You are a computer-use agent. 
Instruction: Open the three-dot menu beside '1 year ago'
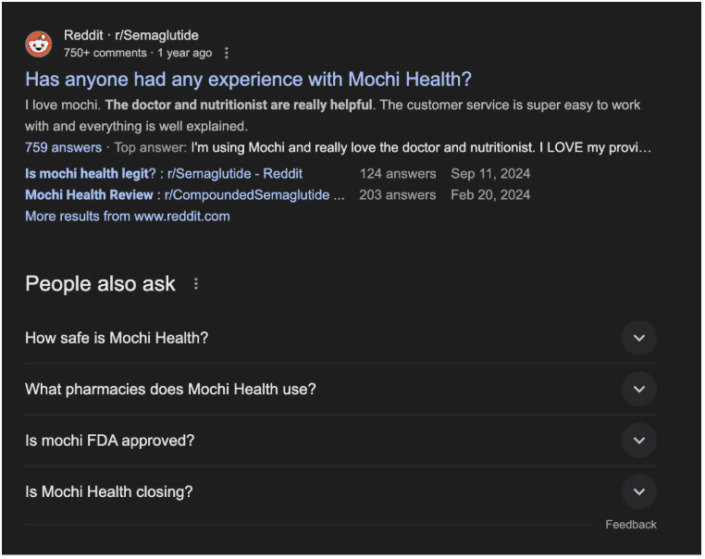pyautogui.click(x=227, y=53)
